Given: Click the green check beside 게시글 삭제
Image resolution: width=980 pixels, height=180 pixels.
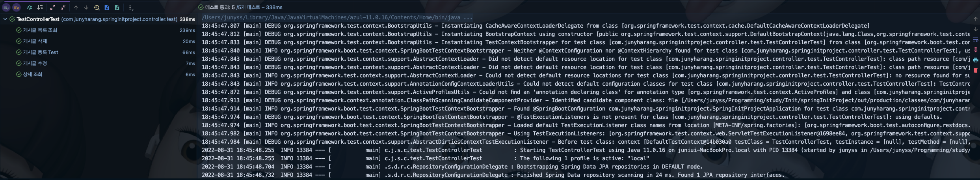Looking at the screenshot, I should (x=19, y=41).
